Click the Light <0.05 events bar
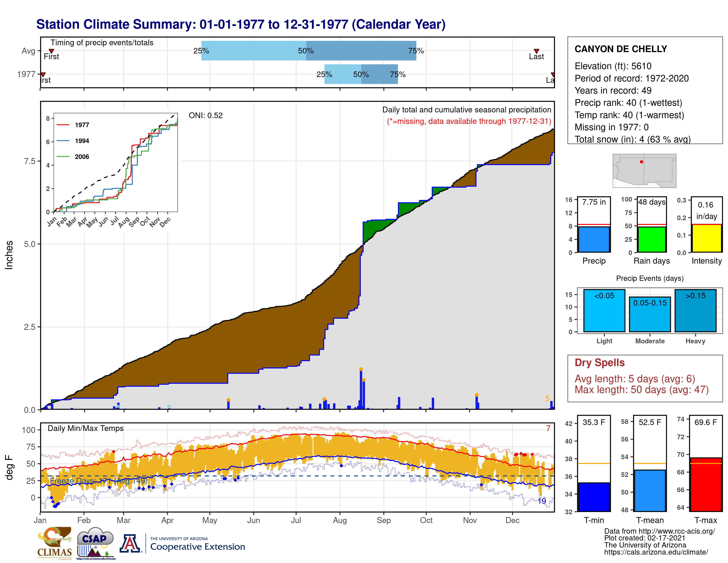 [x=604, y=310]
